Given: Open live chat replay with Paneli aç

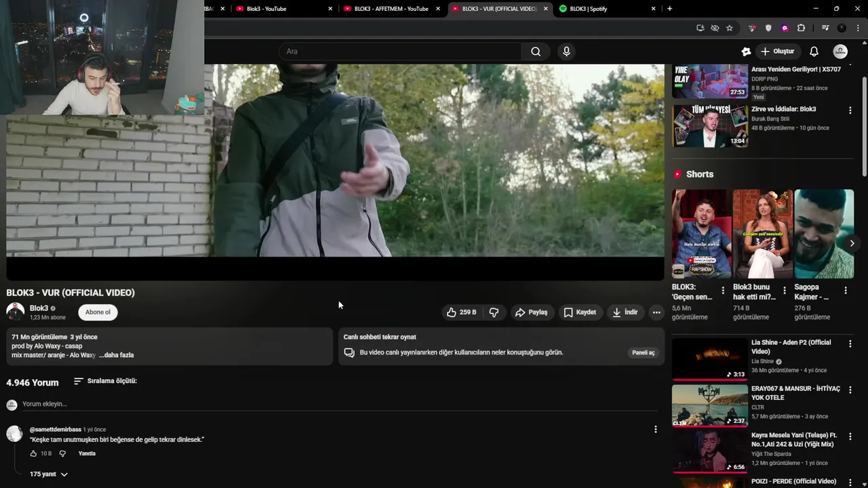Looking at the screenshot, I should 644,352.
